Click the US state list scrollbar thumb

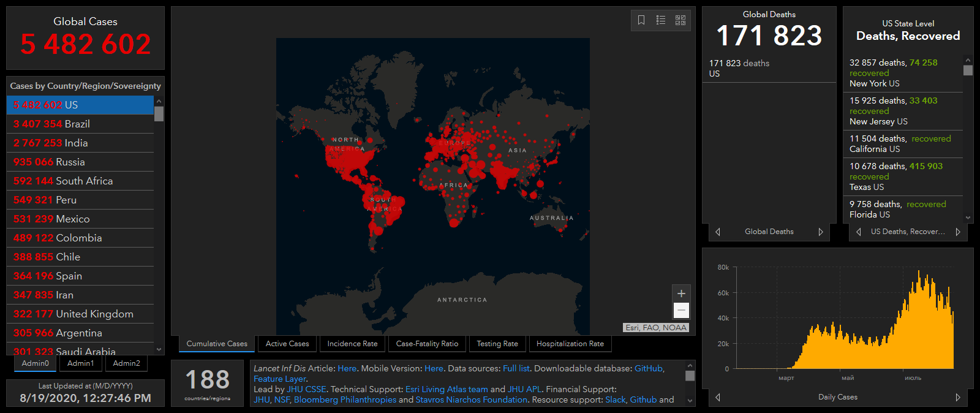tap(968, 70)
